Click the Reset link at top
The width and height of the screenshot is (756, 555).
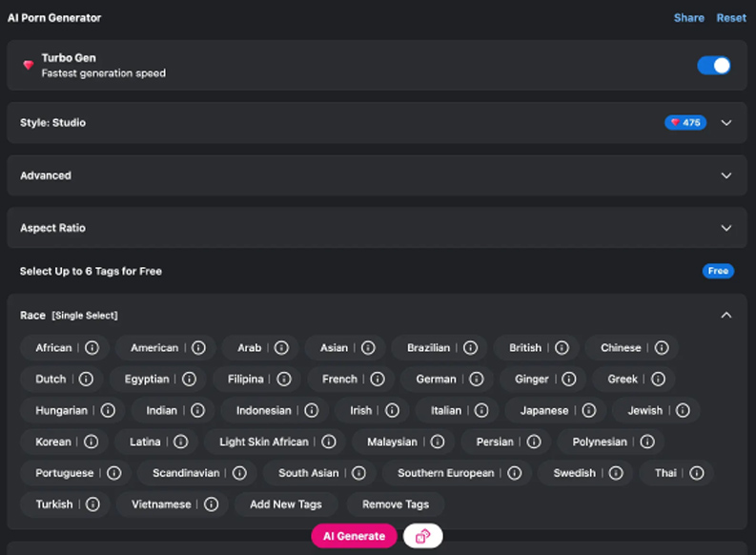[x=731, y=18]
